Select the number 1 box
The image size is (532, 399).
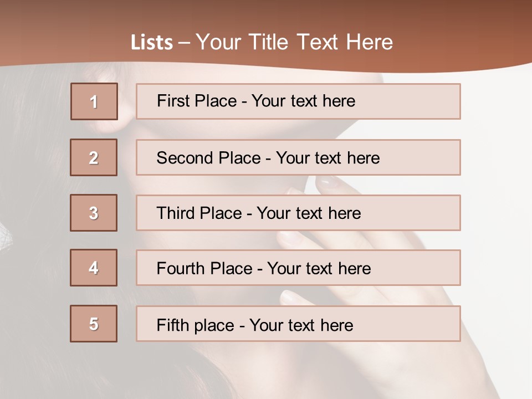click(x=94, y=101)
